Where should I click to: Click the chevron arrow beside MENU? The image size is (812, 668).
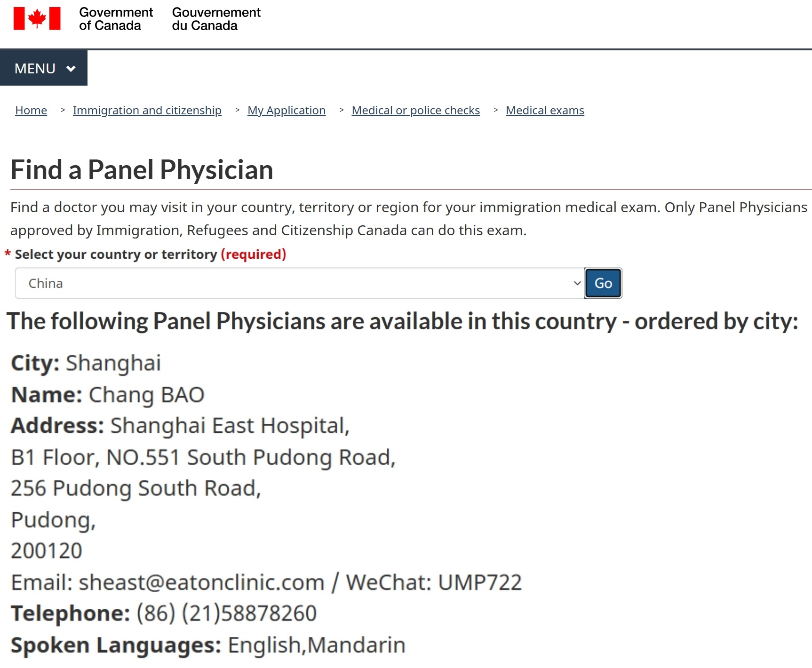click(x=71, y=69)
